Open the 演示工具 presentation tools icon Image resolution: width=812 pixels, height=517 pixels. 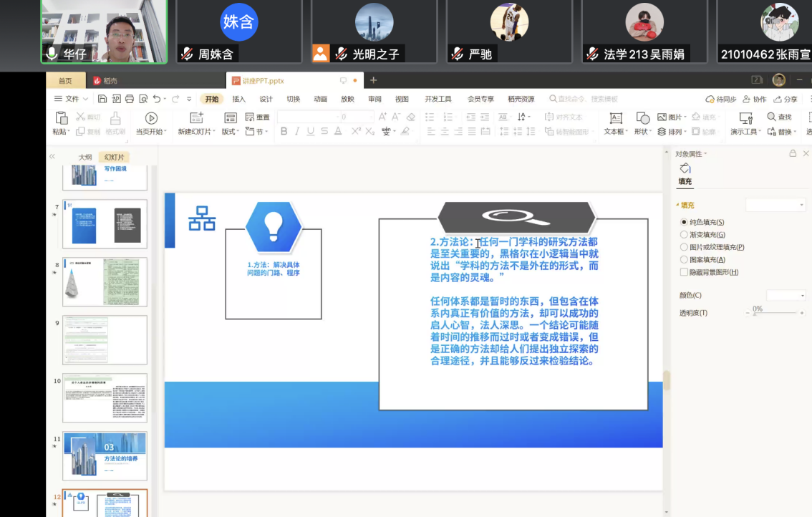click(745, 118)
